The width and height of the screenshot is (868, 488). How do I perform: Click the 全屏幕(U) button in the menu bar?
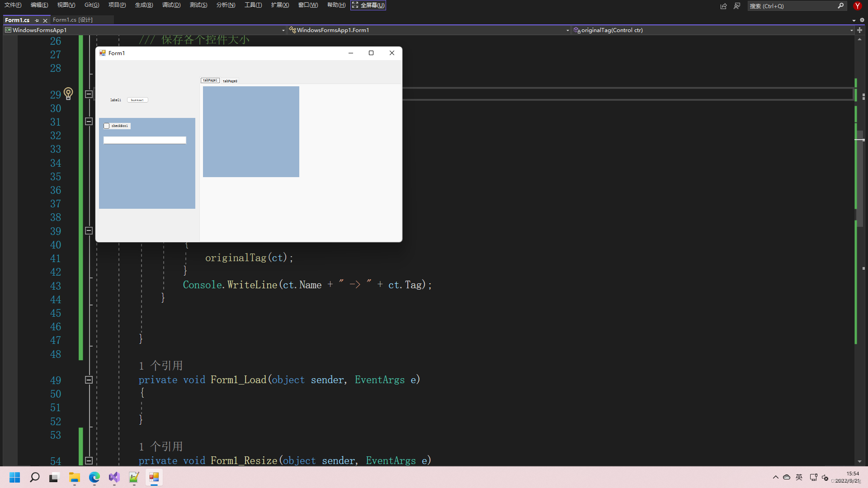coord(368,5)
